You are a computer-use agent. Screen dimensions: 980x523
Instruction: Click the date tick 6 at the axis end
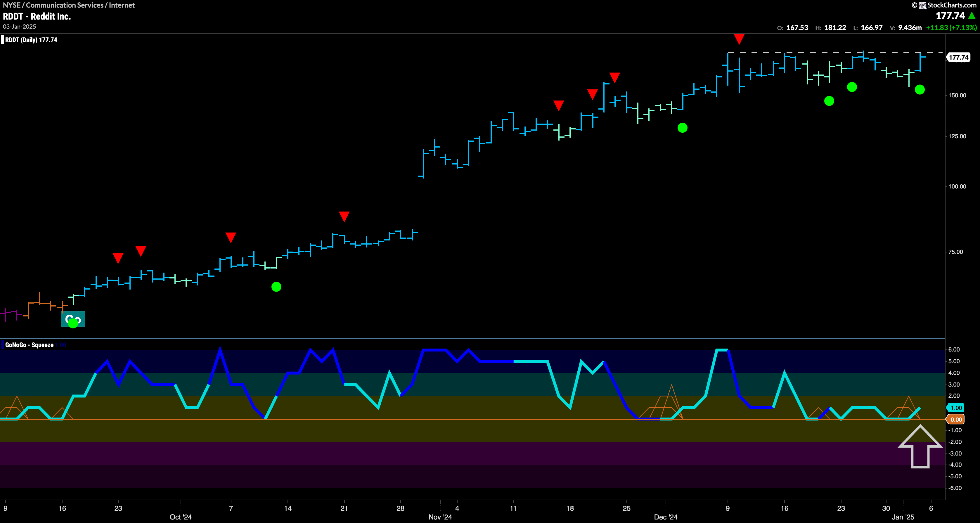(931, 508)
